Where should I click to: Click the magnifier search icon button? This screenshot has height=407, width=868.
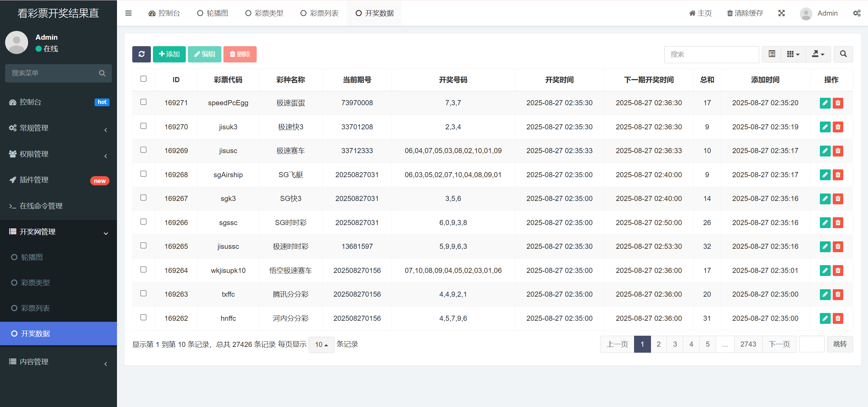point(843,54)
